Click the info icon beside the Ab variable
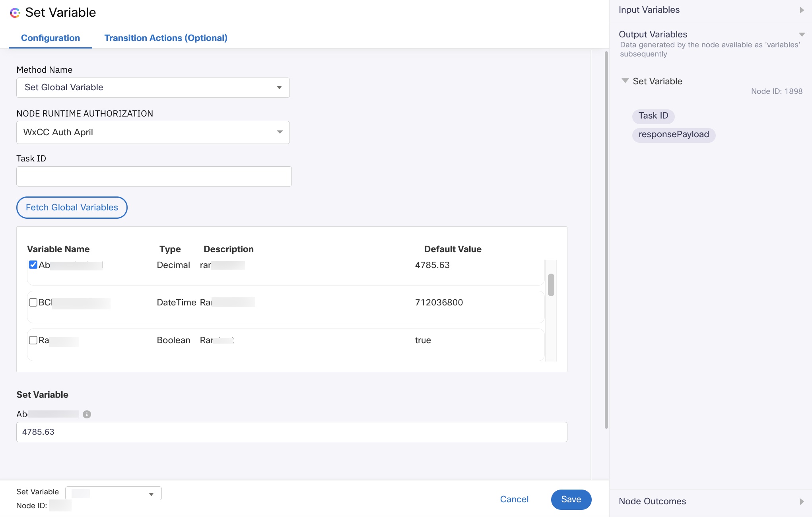812x517 pixels. coord(87,414)
